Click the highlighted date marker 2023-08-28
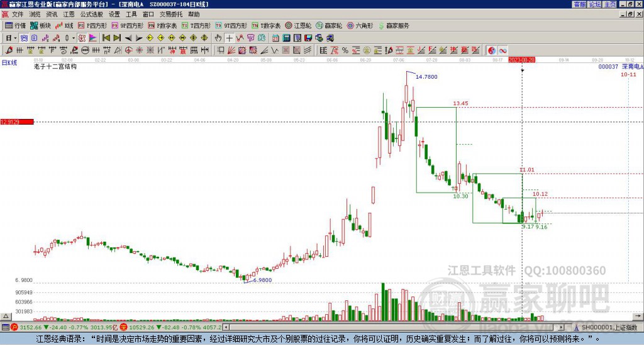This screenshot has width=644, height=345. [521, 60]
